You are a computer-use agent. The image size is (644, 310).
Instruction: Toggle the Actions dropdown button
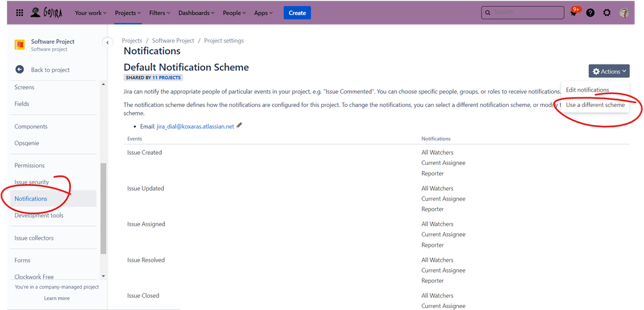609,71
